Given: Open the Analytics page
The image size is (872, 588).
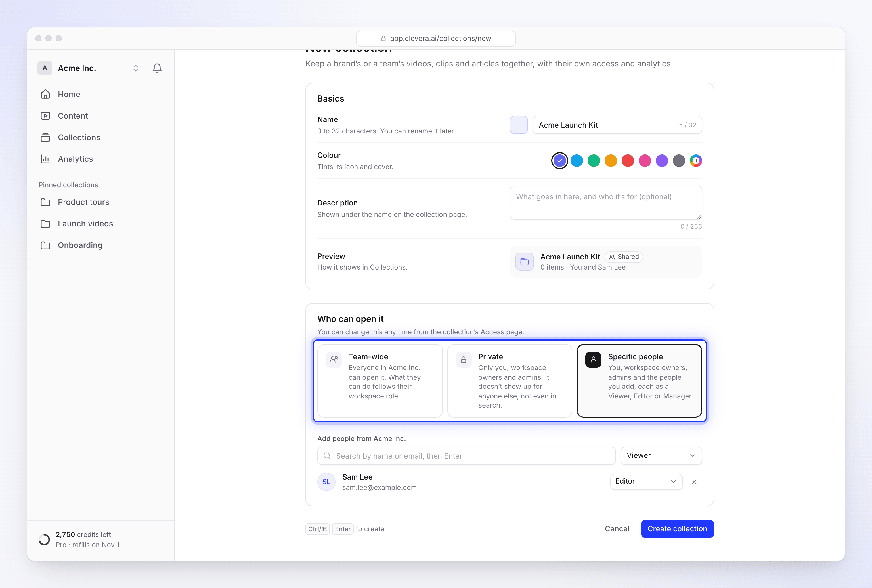Looking at the screenshot, I should click(100, 159).
